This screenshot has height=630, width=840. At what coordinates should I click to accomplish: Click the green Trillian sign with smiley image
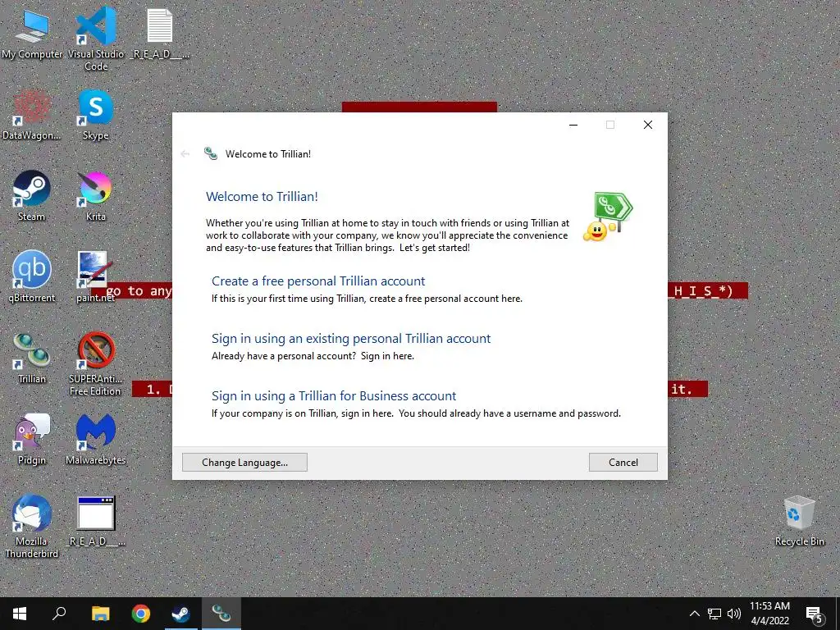(x=608, y=217)
